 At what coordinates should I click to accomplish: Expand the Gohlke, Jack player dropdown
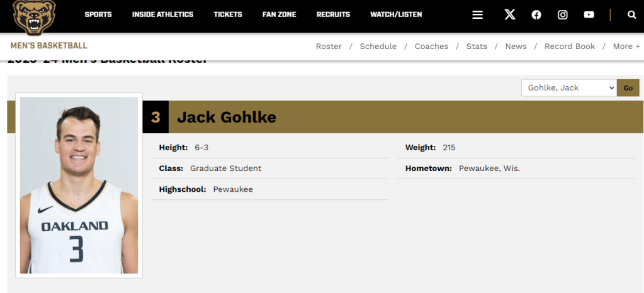[x=568, y=88]
